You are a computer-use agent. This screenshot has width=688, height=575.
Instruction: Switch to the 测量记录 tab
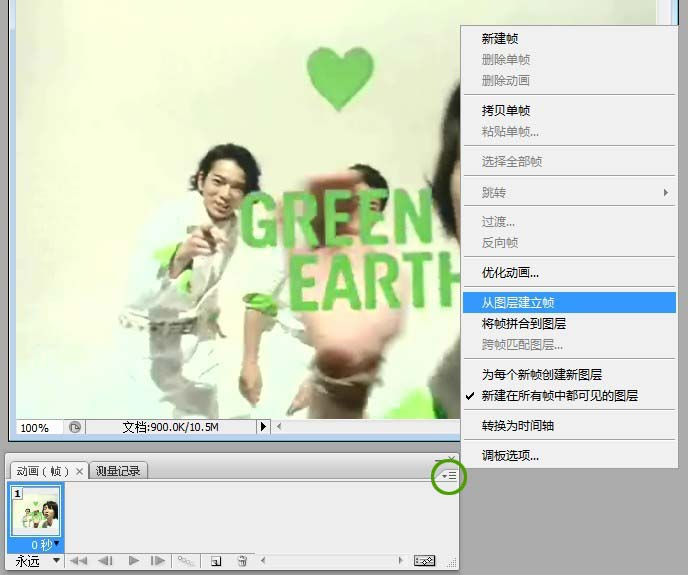click(118, 471)
